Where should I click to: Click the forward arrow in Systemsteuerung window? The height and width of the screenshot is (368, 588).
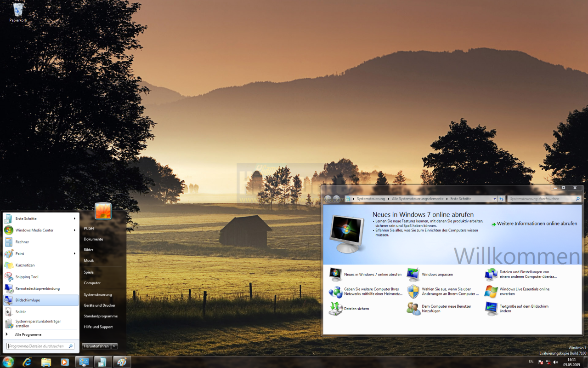tap(337, 199)
